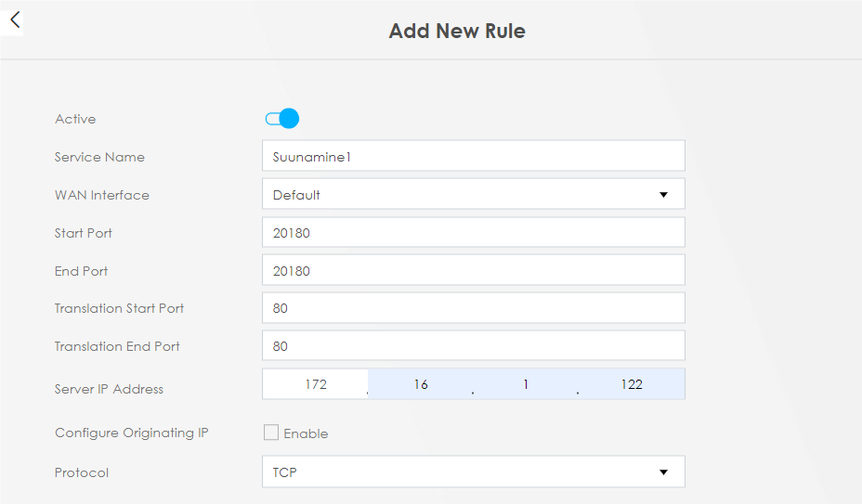862x504 pixels.
Task: Click the Protocol dropdown arrow
Action: coord(663,472)
